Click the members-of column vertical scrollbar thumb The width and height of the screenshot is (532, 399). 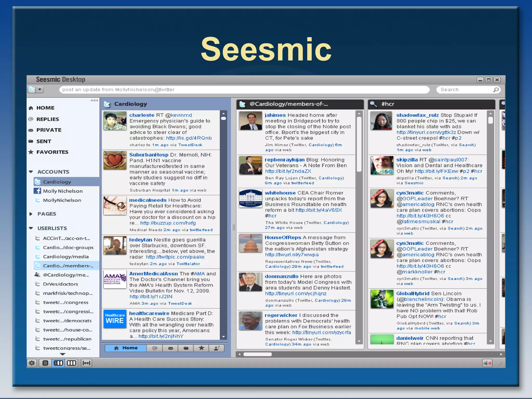click(359, 144)
